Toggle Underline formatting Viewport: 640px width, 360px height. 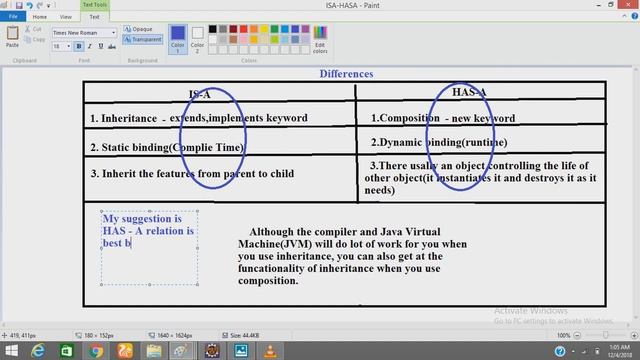coord(101,47)
